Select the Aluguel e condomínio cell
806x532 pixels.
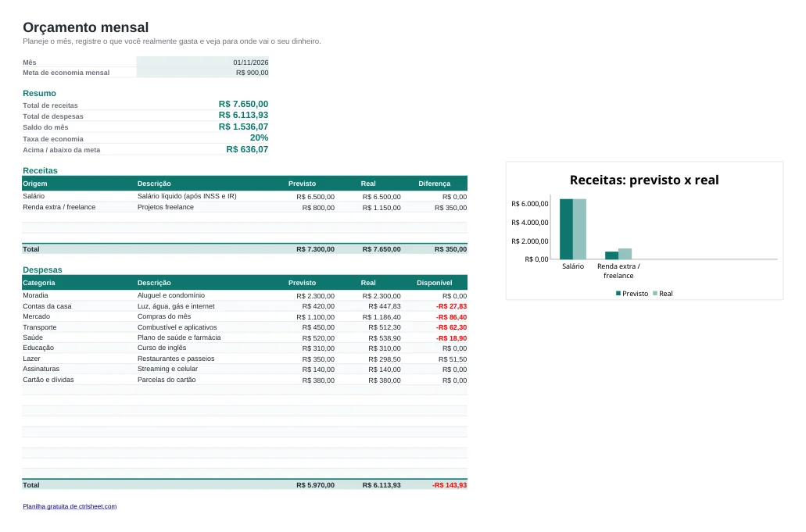click(171, 295)
